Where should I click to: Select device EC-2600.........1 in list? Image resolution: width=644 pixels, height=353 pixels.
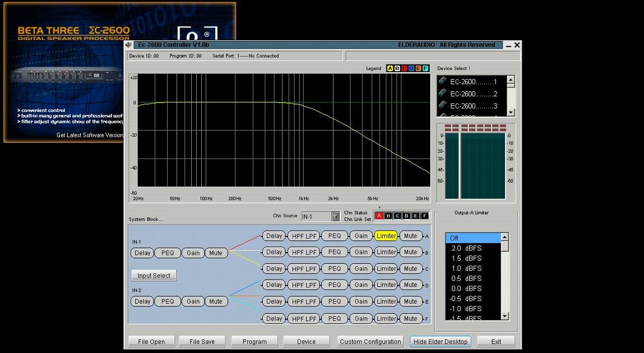click(x=471, y=82)
